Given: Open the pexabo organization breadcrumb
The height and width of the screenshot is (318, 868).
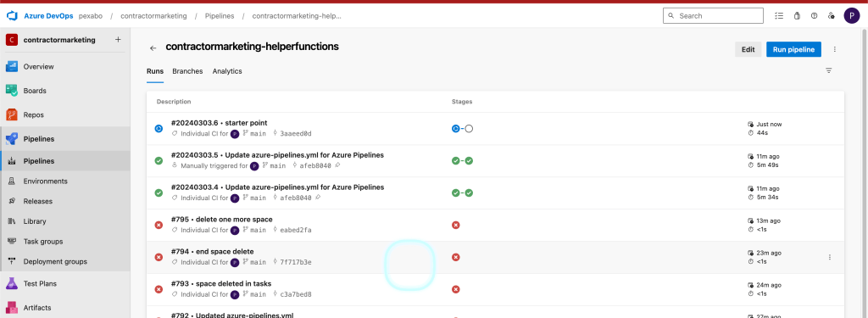Looking at the screenshot, I should tap(90, 16).
